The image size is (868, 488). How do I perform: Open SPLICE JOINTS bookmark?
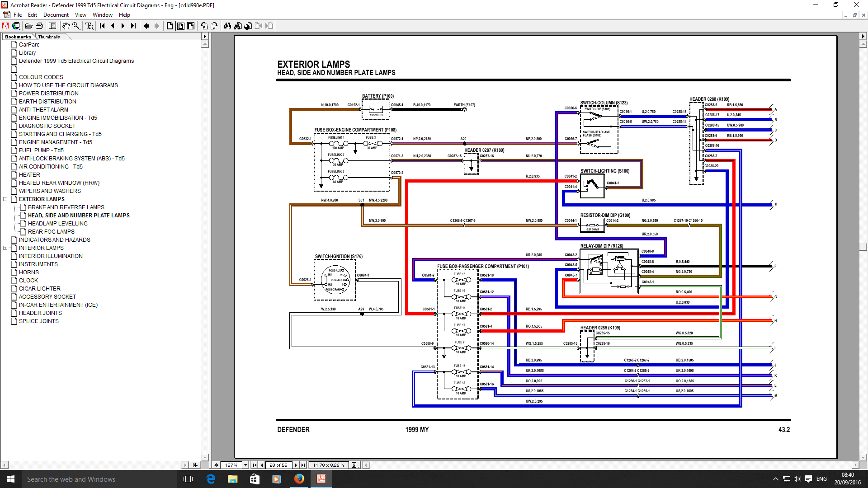39,321
